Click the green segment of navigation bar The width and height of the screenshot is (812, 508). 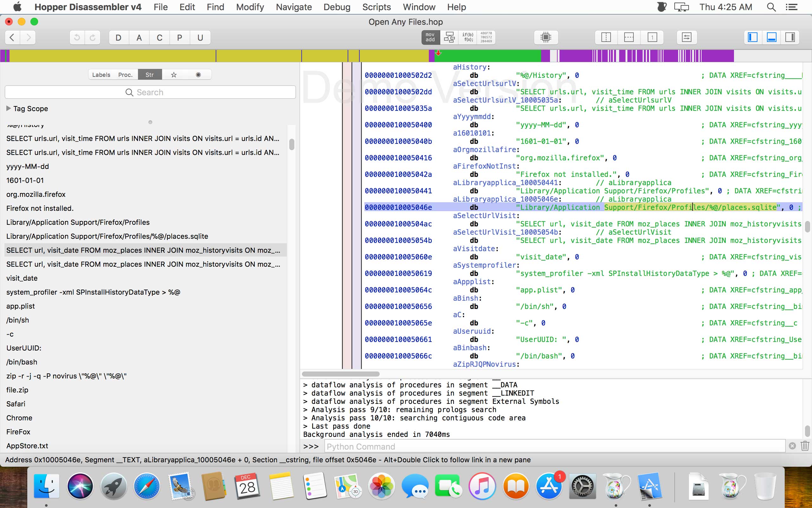pyautogui.click(x=488, y=56)
